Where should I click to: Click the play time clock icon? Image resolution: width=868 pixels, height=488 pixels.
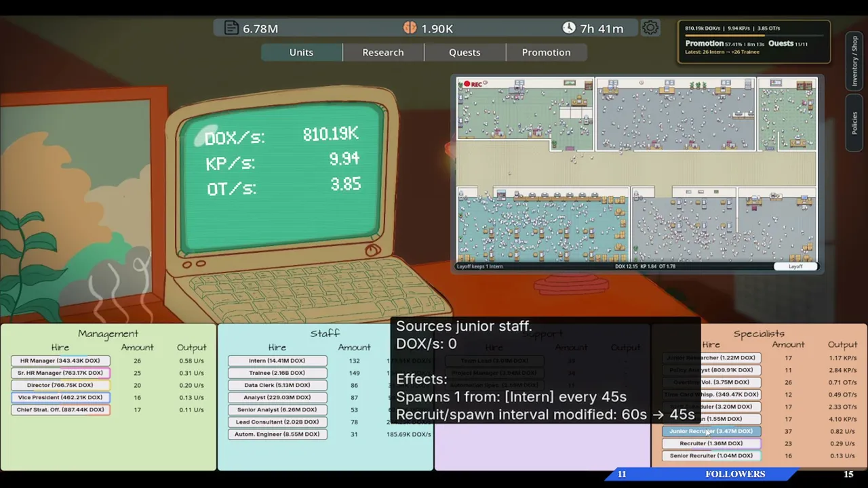pos(569,28)
